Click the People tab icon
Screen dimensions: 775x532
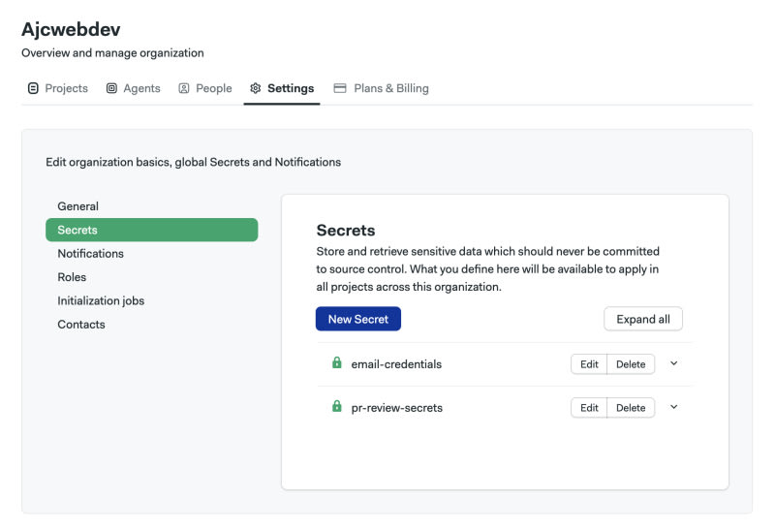click(184, 88)
